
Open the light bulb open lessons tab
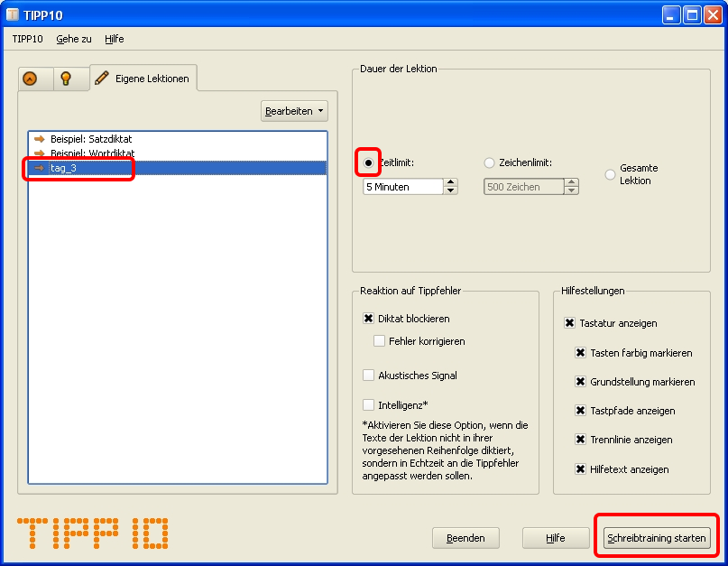[66, 79]
